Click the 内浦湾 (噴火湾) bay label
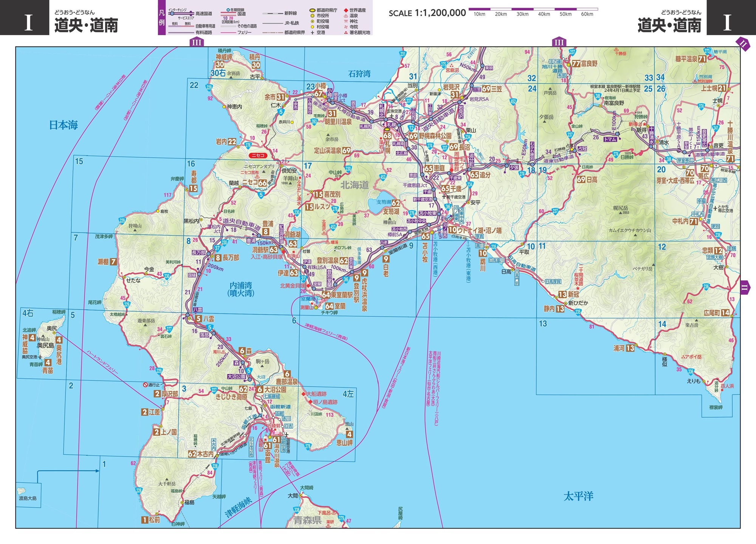This screenshot has height=544, width=756. (x=241, y=289)
